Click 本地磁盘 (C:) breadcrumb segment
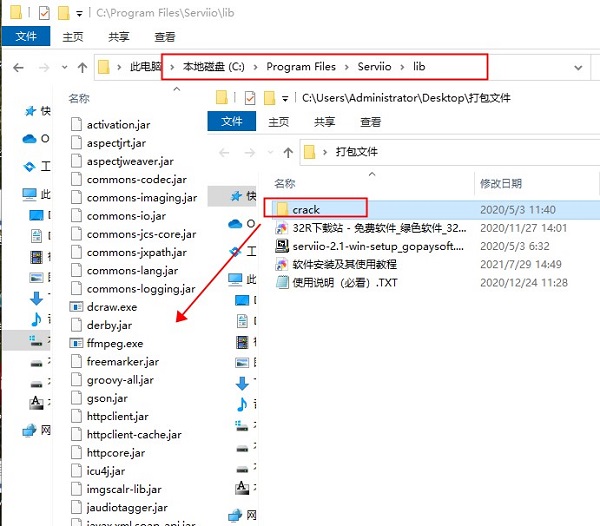600x526 pixels. [x=214, y=67]
